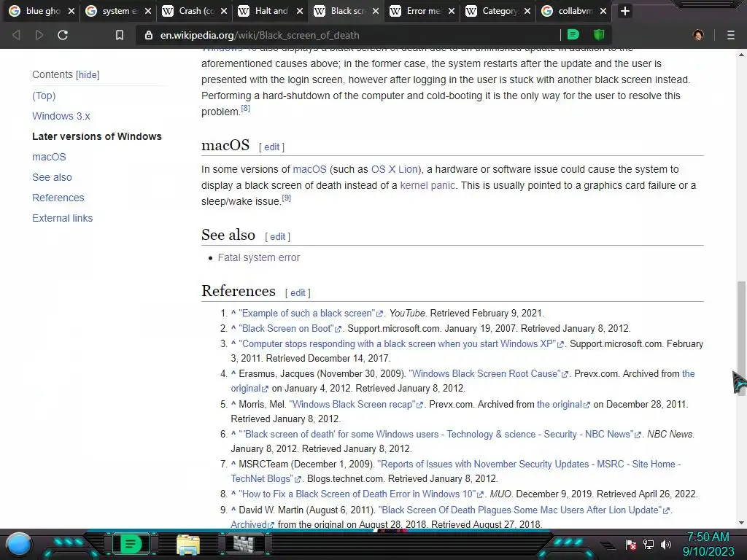Close the 'Error me' tab
The image size is (747, 560).
point(452,11)
